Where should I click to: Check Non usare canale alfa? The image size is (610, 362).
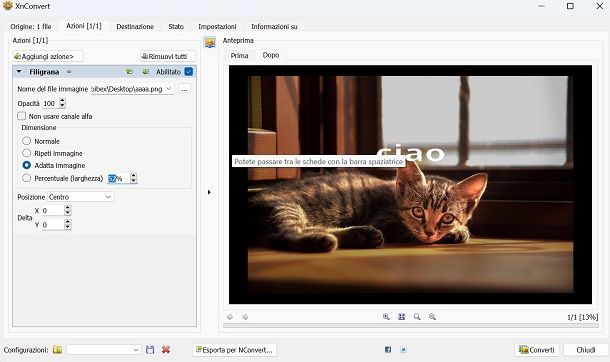click(22, 116)
